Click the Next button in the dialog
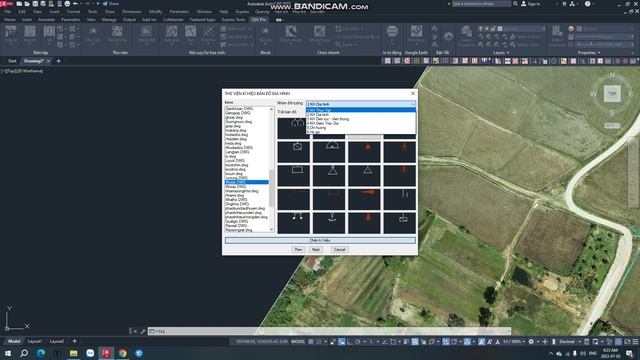 point(316,249)
